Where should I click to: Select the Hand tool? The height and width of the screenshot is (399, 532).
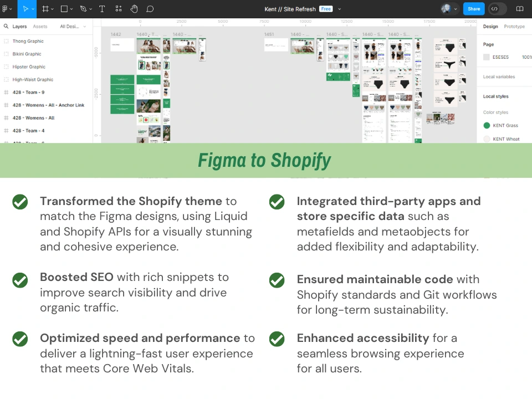[134, 9]
